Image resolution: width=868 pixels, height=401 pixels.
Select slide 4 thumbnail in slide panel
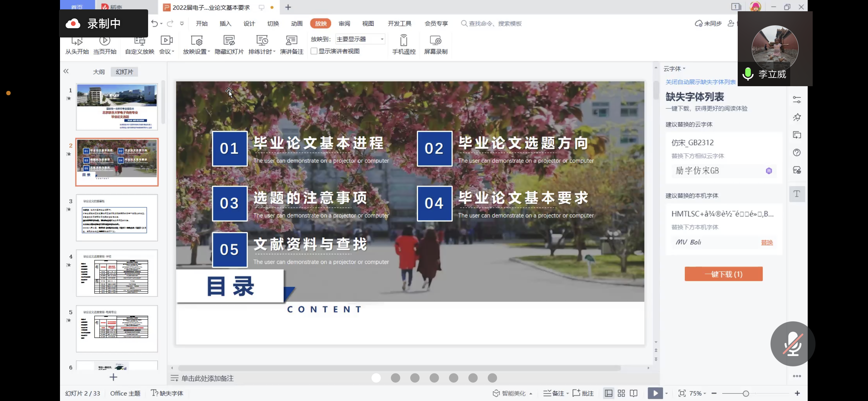[117, 273]
